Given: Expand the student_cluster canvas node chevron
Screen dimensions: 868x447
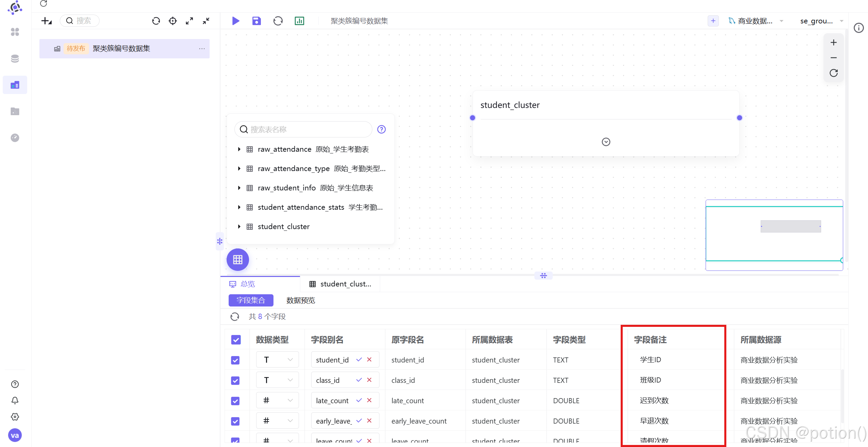Looking at the screenshot, I should tap(606, 142).
